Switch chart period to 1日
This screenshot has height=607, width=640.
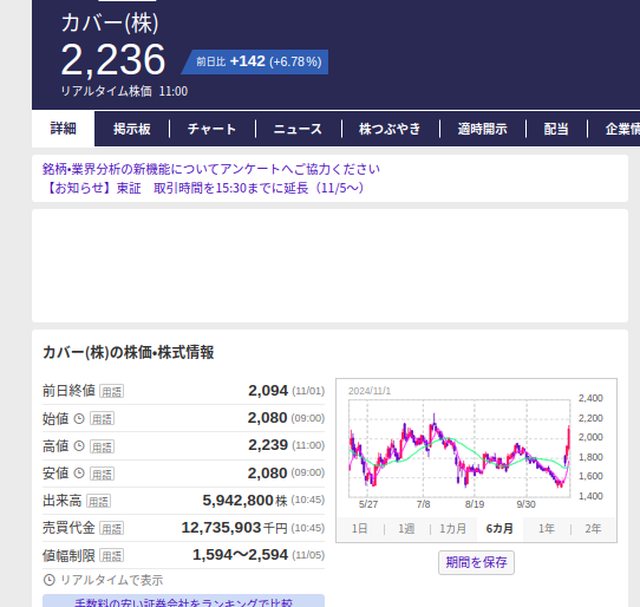click(360, 529)
